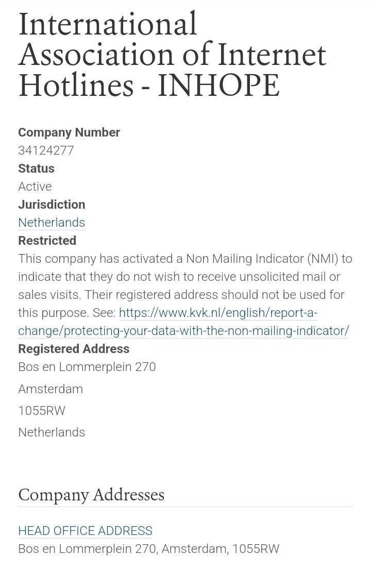Select the Registered Address label

point(74,349)
